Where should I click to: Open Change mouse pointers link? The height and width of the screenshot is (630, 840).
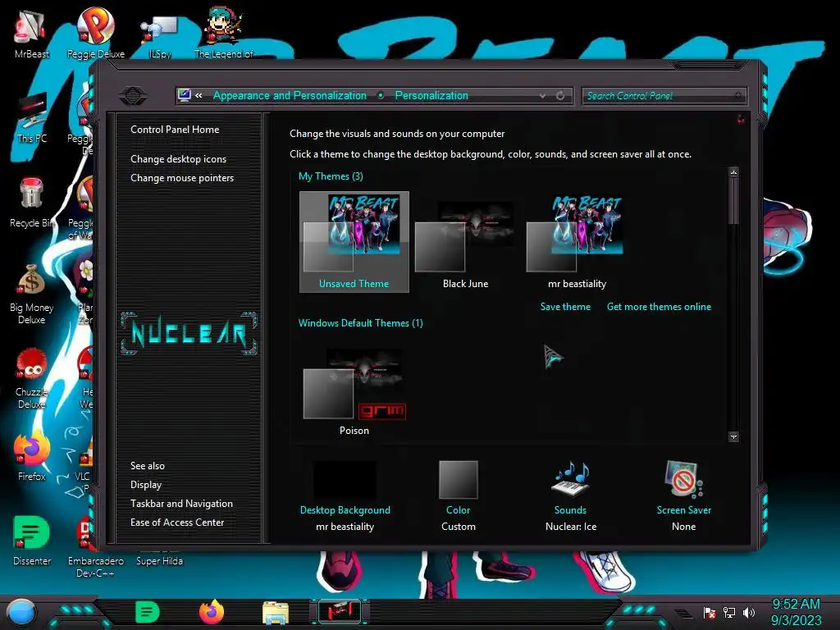coord(182,178)
